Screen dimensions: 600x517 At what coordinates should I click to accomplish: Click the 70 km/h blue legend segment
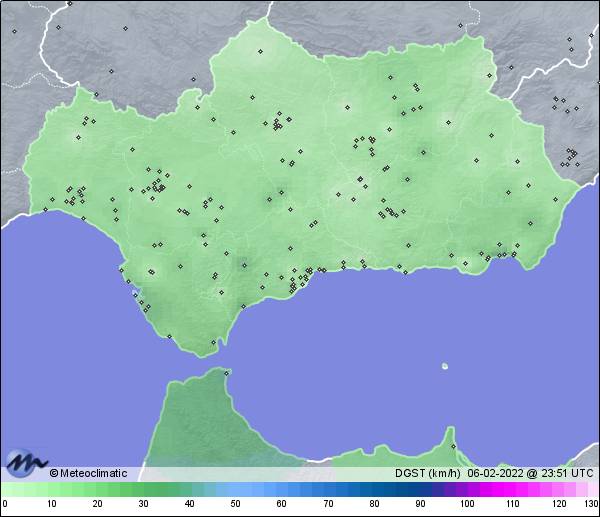(x=327, y=490)
